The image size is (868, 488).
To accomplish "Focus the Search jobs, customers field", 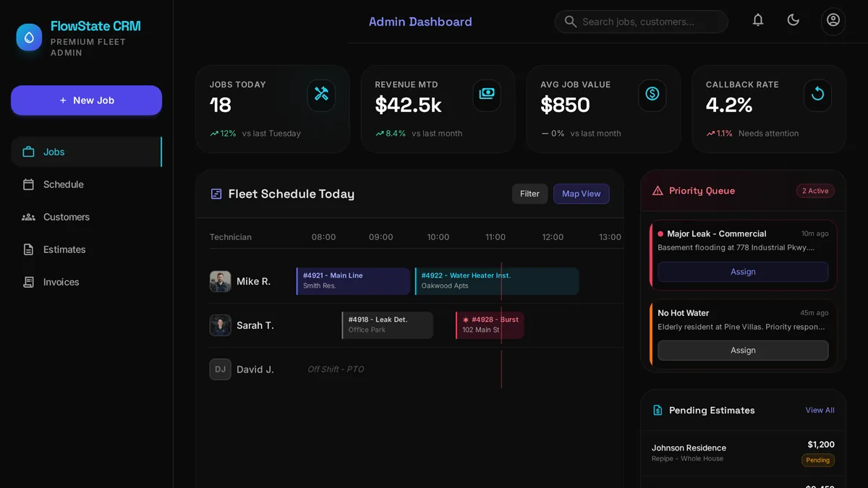I will tap(642, 22).
